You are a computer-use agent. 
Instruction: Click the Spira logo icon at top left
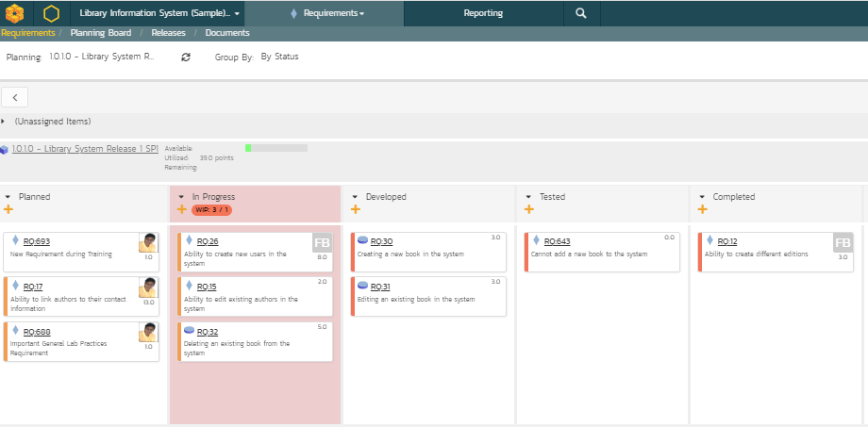(15, 13)
